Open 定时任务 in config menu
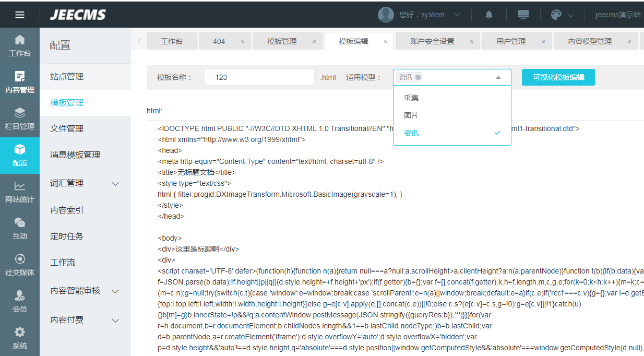 point(85,236)
